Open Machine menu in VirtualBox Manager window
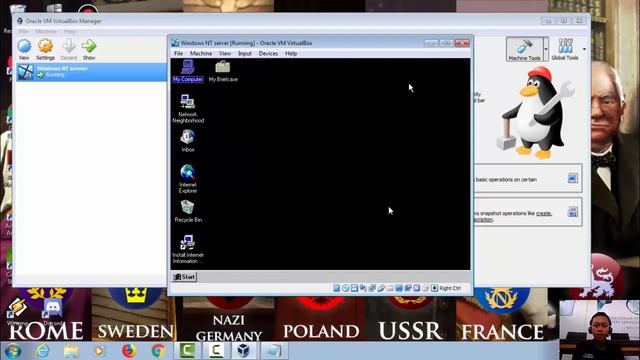Viewport: 640px width, 360px height. pyautogui.click(x=46, y=31)
